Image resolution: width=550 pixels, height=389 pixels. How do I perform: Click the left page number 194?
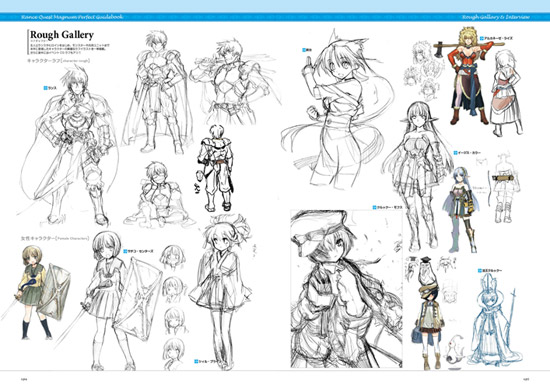pos(24,379)
